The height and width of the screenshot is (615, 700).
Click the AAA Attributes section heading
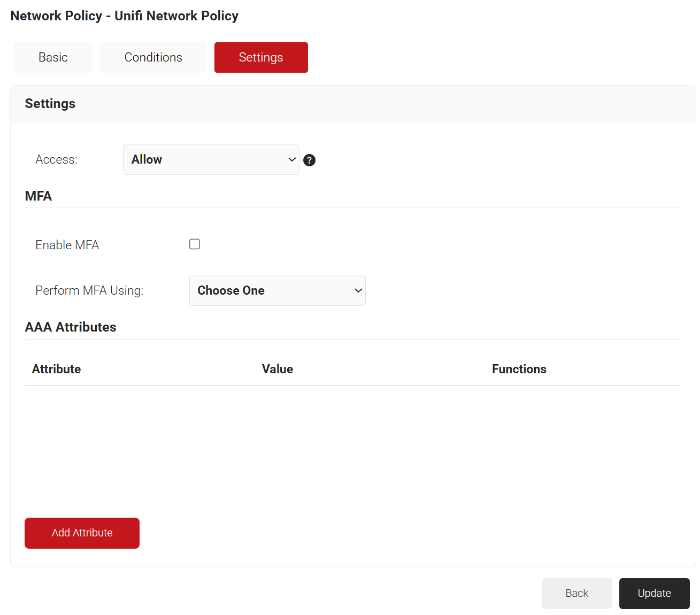pos(70,327)
